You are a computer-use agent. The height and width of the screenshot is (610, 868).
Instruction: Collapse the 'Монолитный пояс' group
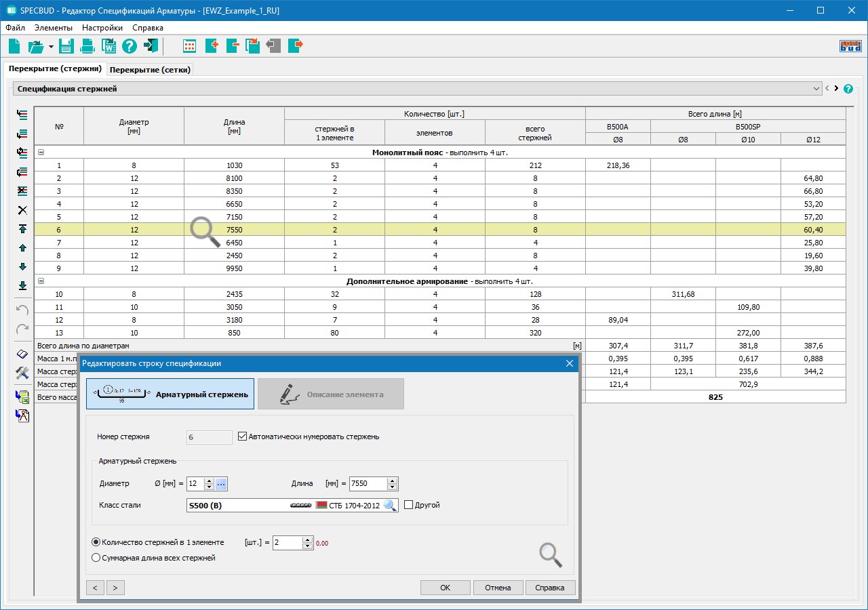click(41, 152)
